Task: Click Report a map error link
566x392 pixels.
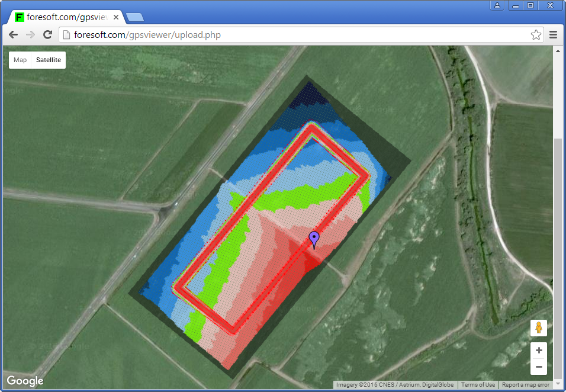Action: (526, 385)
